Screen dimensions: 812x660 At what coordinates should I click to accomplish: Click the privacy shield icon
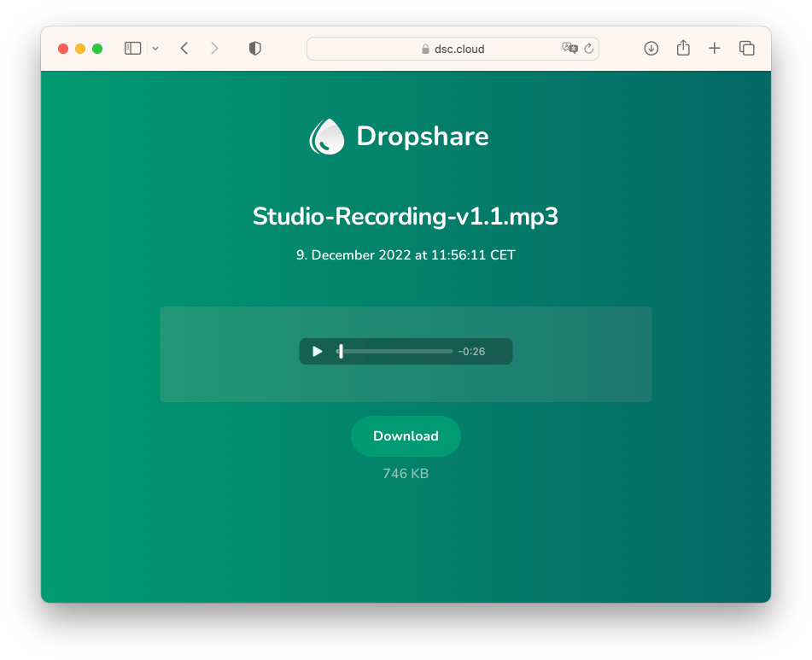point(254,49)
